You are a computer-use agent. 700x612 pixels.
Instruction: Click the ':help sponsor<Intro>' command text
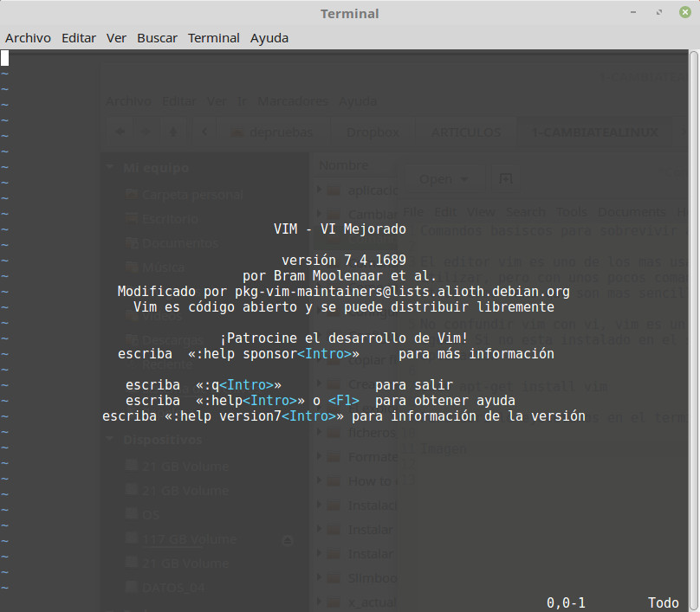[274, 354]
